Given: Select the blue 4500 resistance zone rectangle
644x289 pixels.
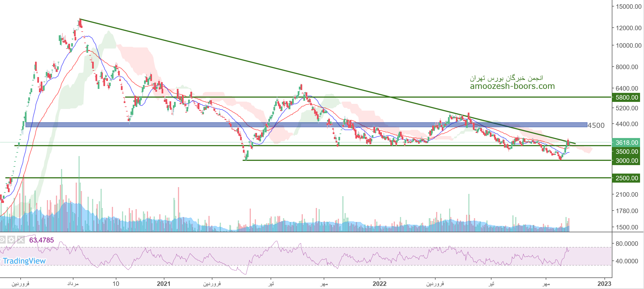Looking at the screenshot, I should coord(282,125).
